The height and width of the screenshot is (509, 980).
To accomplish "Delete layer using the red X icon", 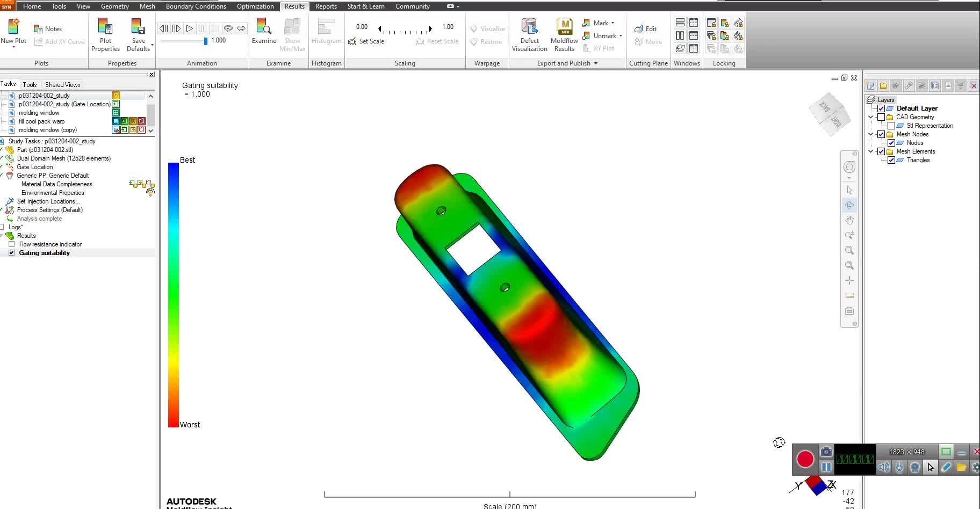I will tap(974, 85).
